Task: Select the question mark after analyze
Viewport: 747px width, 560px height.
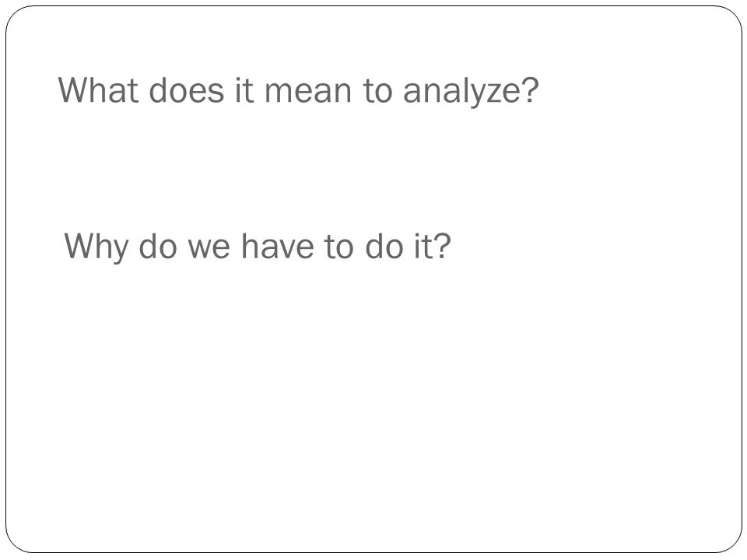Action: pyautogui.click(x=530, y=89)
